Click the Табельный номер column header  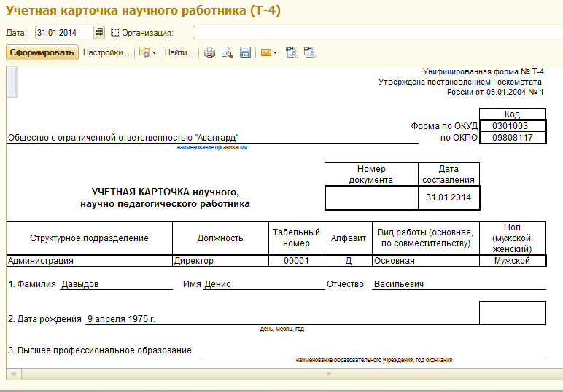pos(297,238)
